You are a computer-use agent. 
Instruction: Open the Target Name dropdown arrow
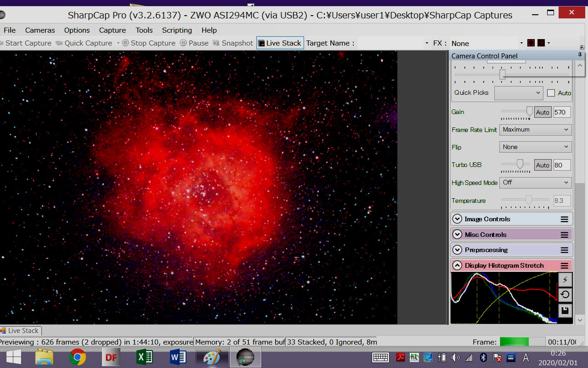point(427,43)
